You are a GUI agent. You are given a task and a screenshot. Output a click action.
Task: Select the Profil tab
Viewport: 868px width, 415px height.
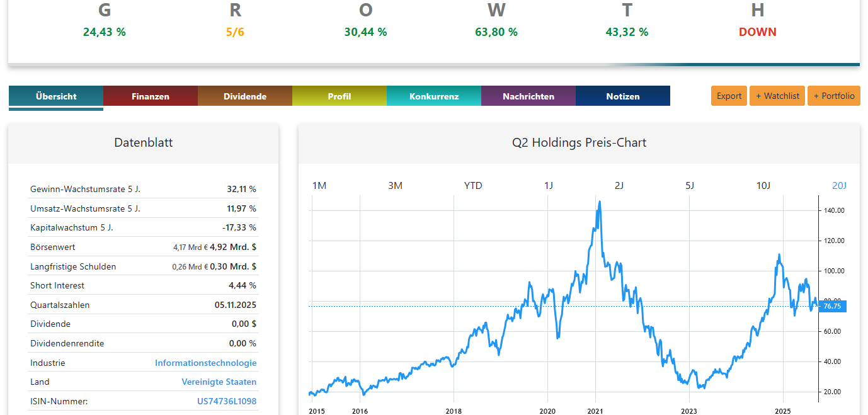(x=340, y=96)
